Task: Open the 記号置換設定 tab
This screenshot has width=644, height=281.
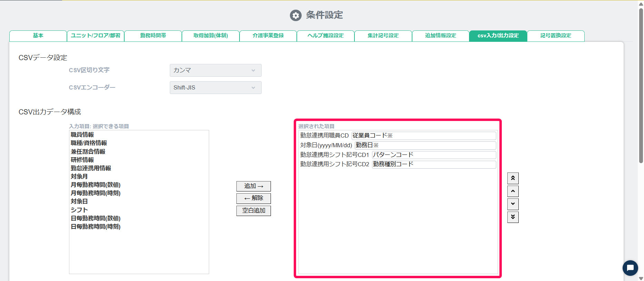Action: (x=556, y=36)
